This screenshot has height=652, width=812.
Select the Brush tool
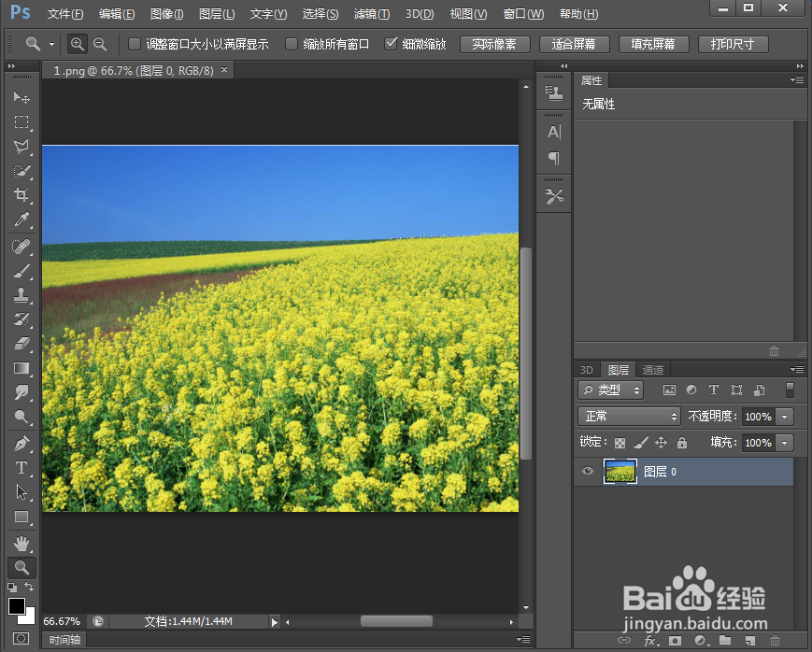click(x=21, y=271)
